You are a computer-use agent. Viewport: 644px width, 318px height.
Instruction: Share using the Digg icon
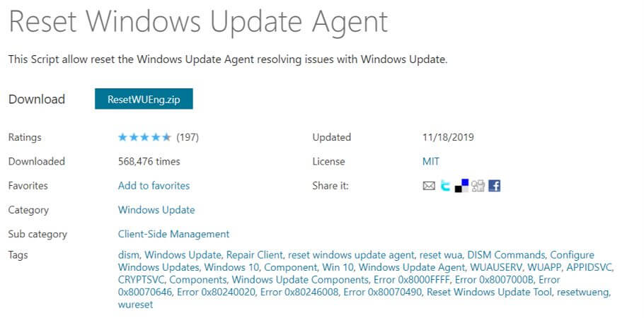(478, 187)
